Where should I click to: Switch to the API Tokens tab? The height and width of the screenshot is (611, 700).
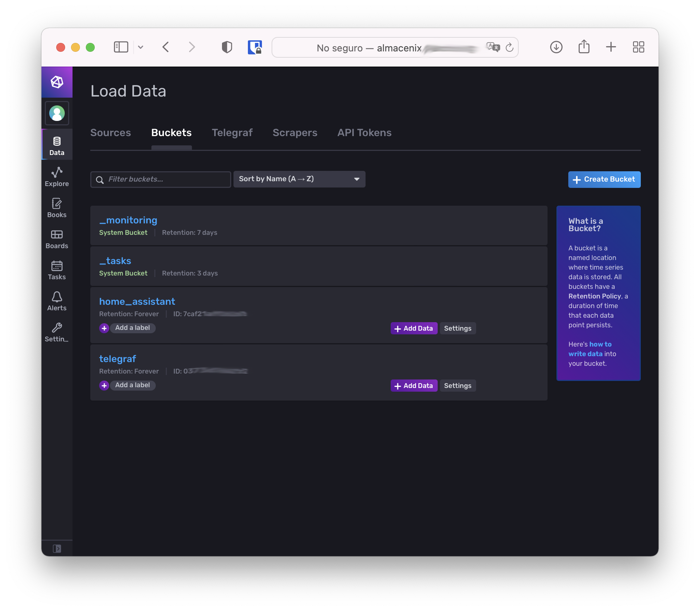point(364,132)
